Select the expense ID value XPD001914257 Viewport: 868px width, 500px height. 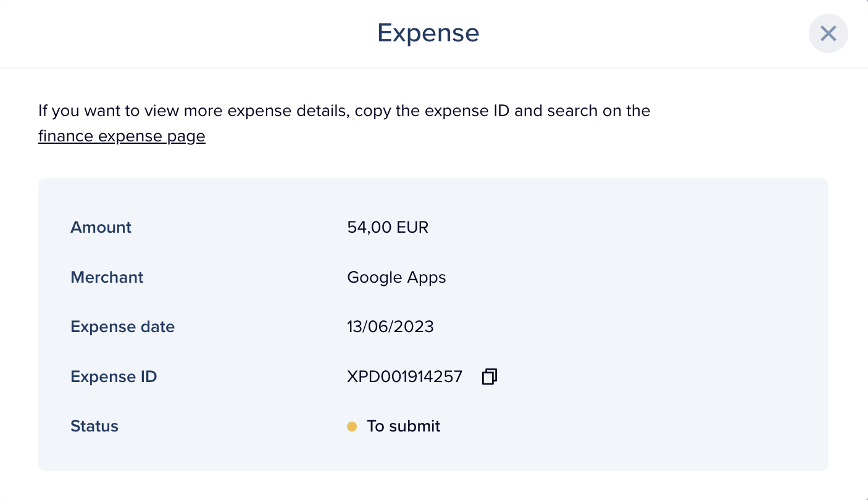(405, 377)
